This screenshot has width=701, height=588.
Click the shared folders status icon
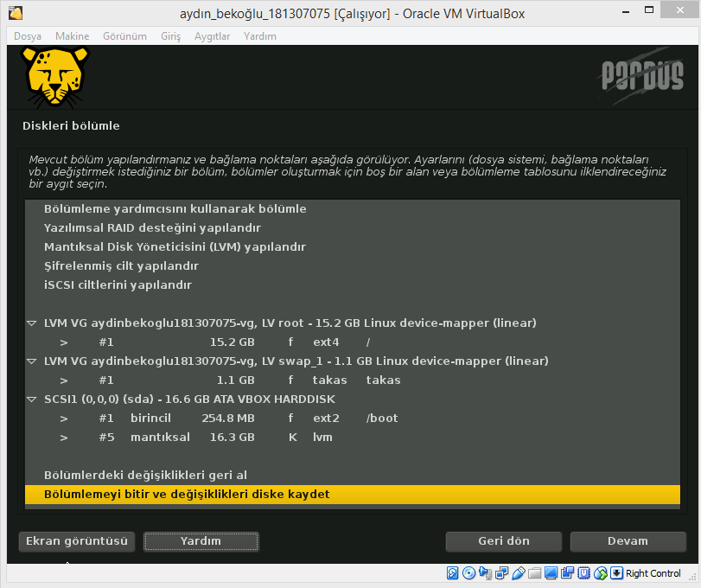[x=535, y=572]
